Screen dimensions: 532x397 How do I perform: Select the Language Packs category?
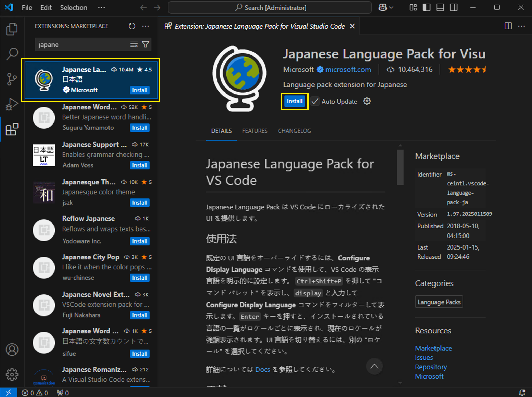[x=439, y=302]
